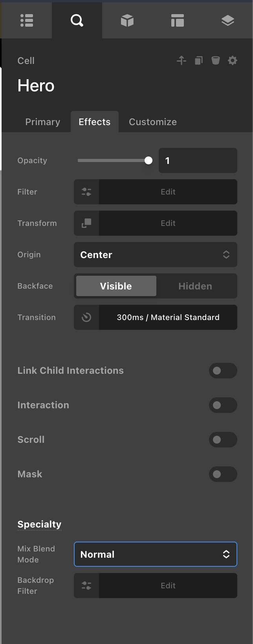Select the inspector magnifier icon

[x=77, y=20]
